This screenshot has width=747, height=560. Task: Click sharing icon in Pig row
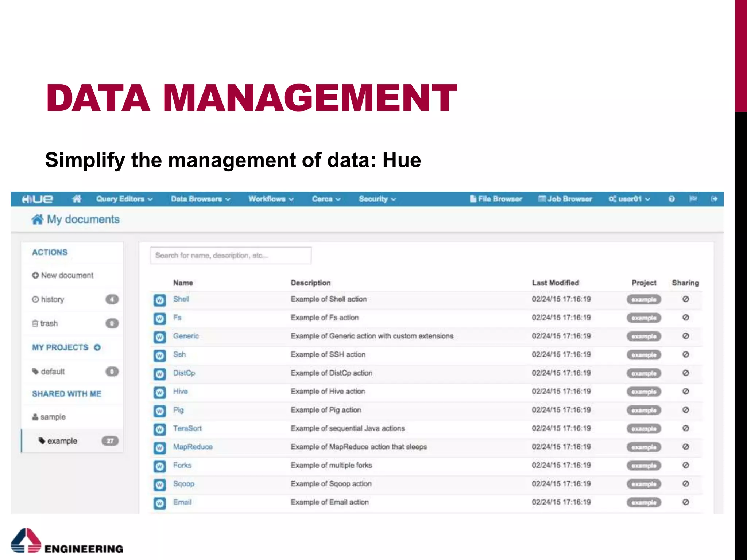click(686, 410)
